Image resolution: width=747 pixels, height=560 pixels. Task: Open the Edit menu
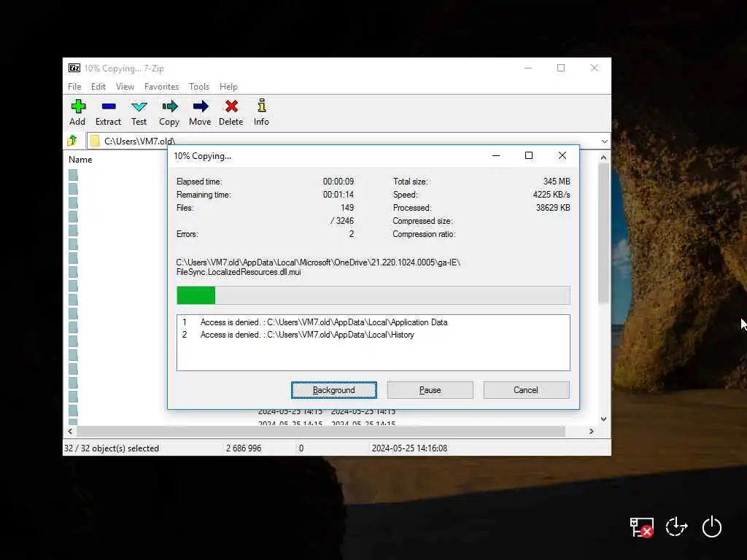(98, 87)
